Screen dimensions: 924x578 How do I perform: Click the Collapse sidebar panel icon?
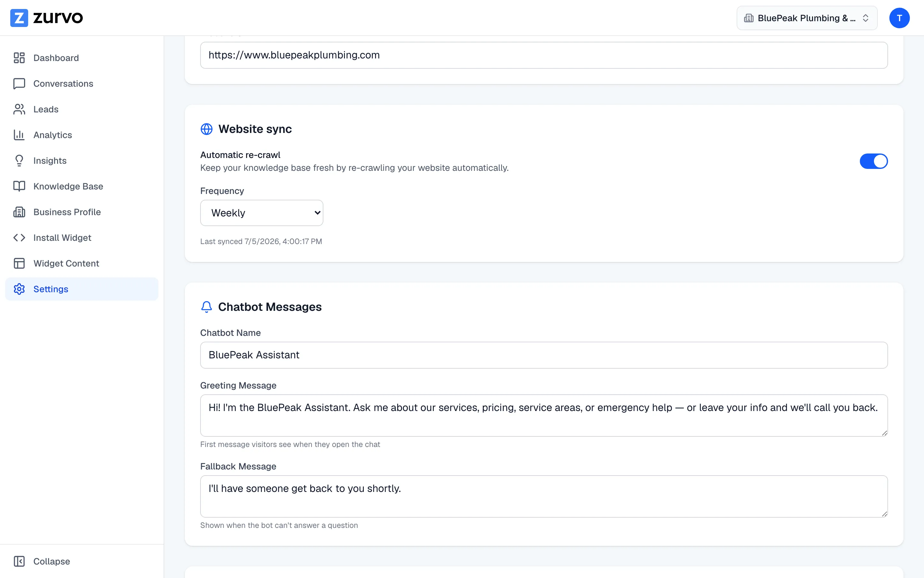(x=19, y=561)
